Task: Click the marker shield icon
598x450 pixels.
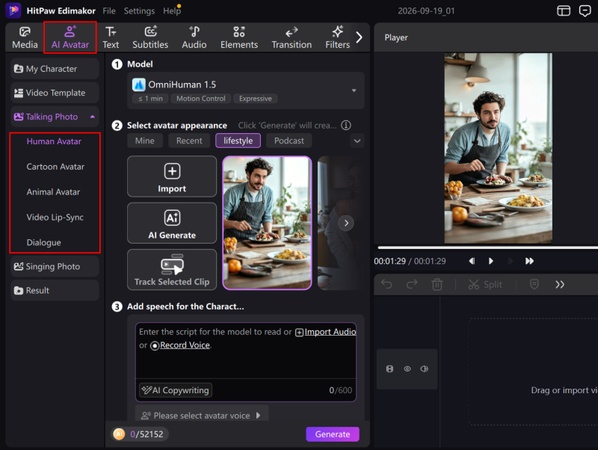Action: click(x=534, y=284)
